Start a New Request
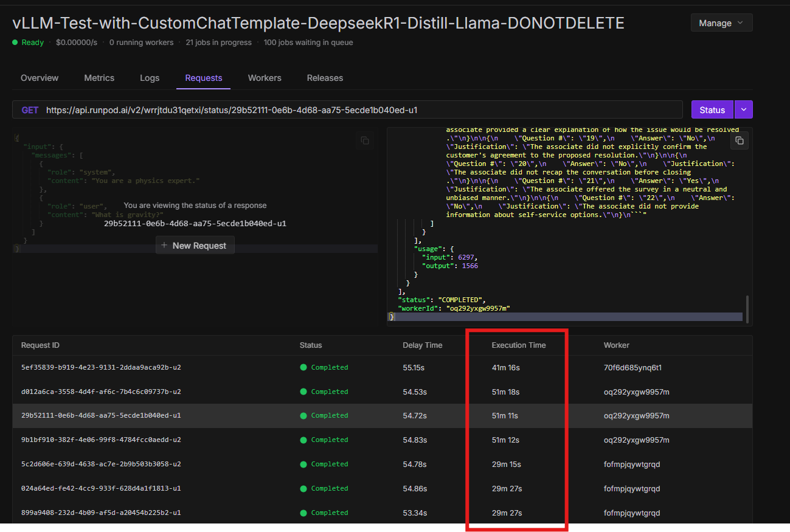 click(x=195, y=246)
